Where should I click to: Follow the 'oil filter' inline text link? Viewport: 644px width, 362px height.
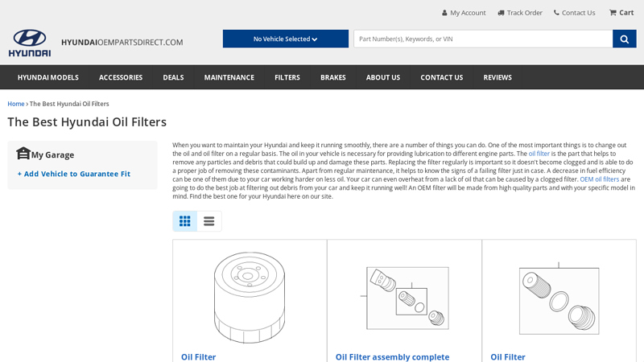[x=539, y=154]
